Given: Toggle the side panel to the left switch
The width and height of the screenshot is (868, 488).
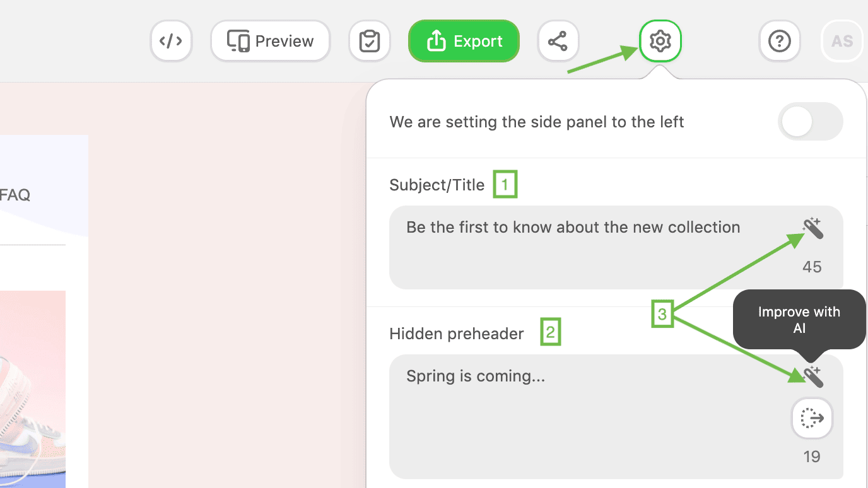Looking at the screenshot, I should pyautogui.click(x=810, y=121).
